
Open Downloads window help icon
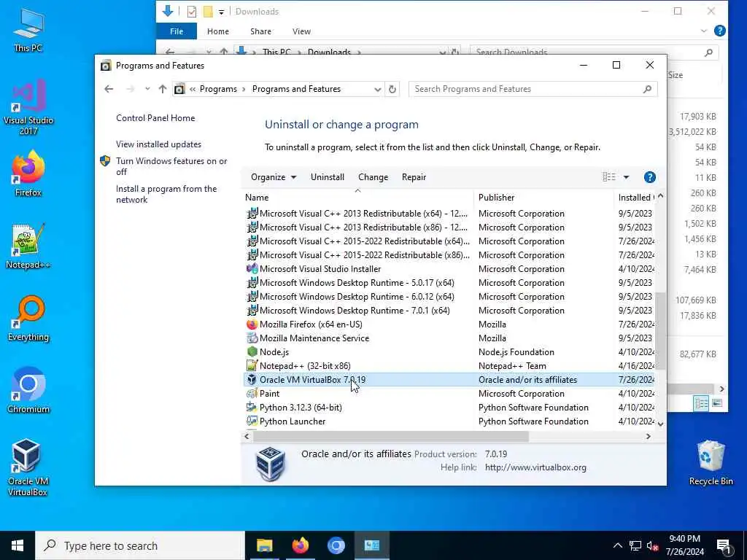click(720, 31)
